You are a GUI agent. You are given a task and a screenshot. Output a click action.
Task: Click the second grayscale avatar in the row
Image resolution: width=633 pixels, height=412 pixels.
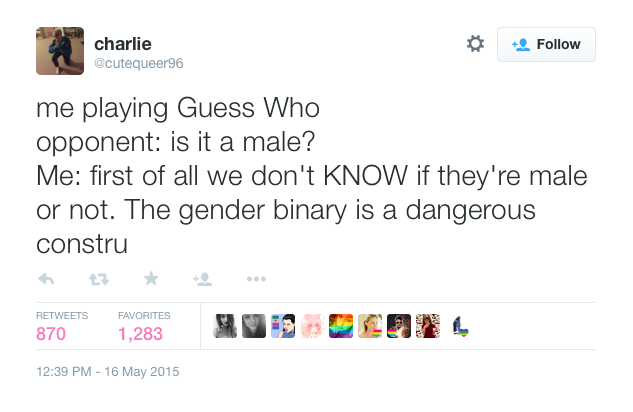[254, 326]
